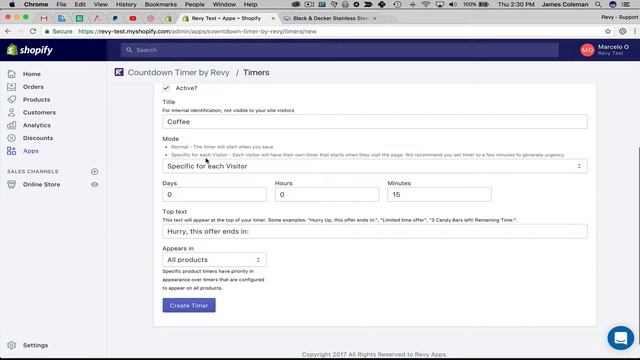
Task: Click the volume menu bar icon
Action: pos(453,4)
